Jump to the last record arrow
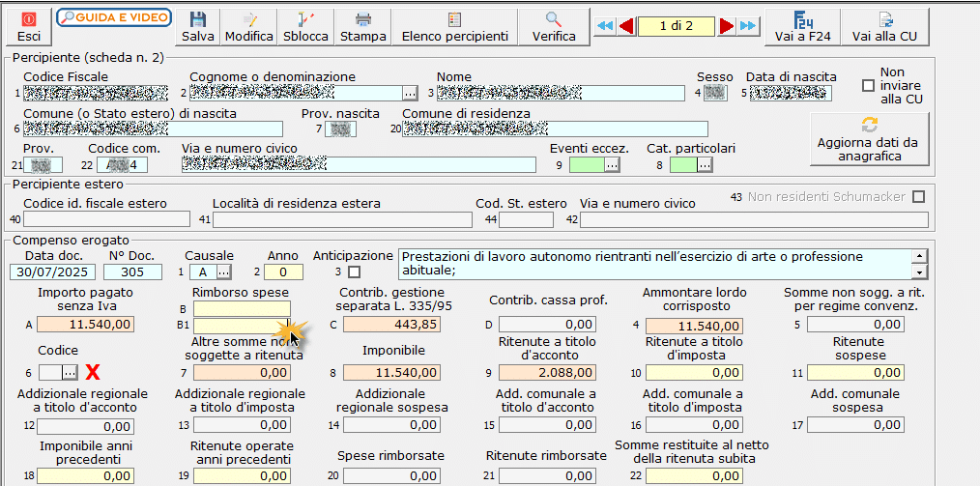The width and height of the screenshot is (980, 486). 748,26
